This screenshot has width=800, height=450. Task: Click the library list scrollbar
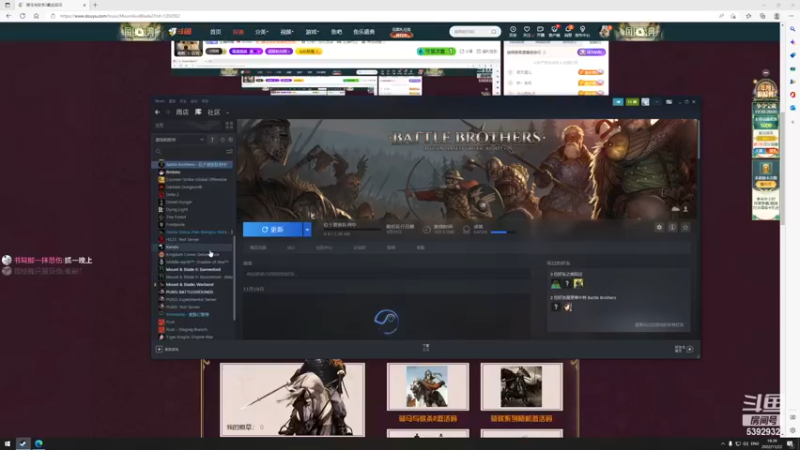pos(234,278)
